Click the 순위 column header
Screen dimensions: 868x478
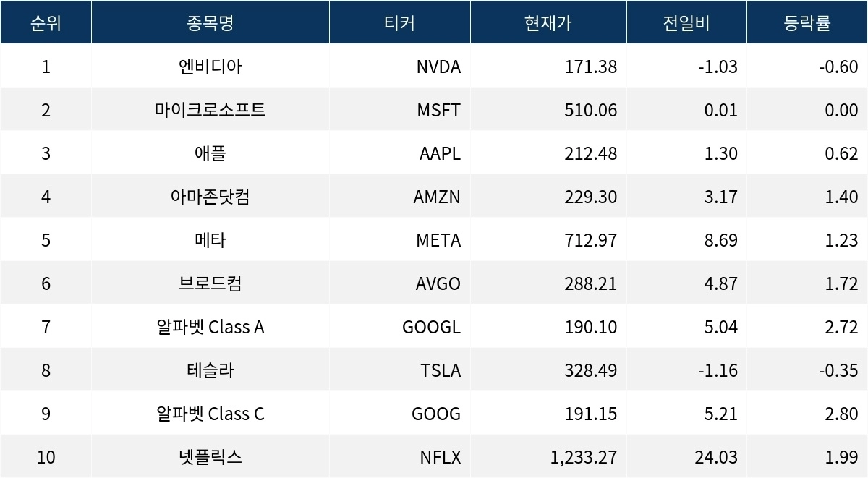[x=46, y=22]
